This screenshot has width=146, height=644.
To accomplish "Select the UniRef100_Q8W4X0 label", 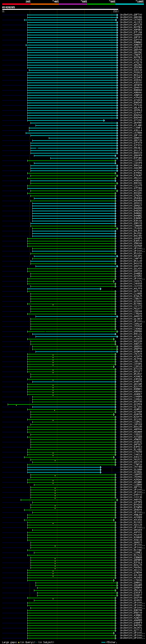I will coord(131,138).
